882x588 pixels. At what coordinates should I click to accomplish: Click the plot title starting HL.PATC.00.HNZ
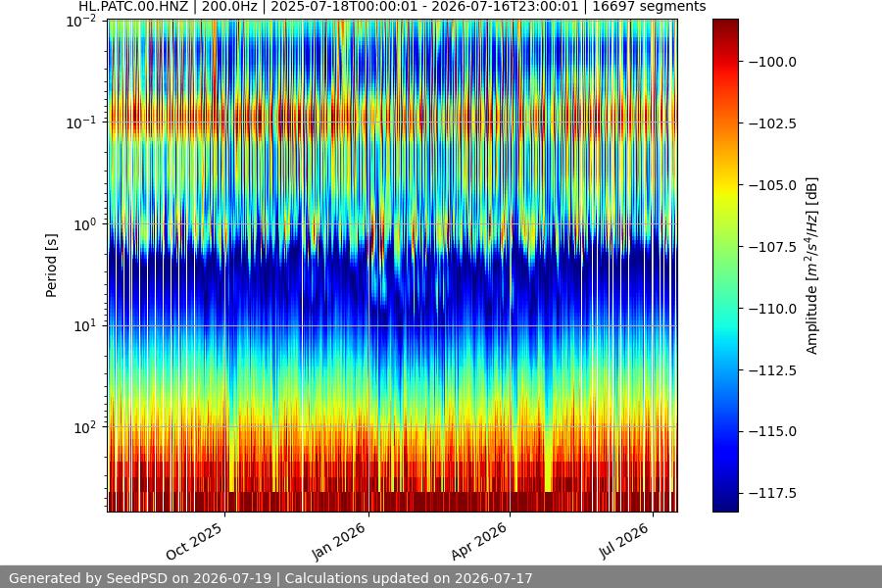coord(392,7)
